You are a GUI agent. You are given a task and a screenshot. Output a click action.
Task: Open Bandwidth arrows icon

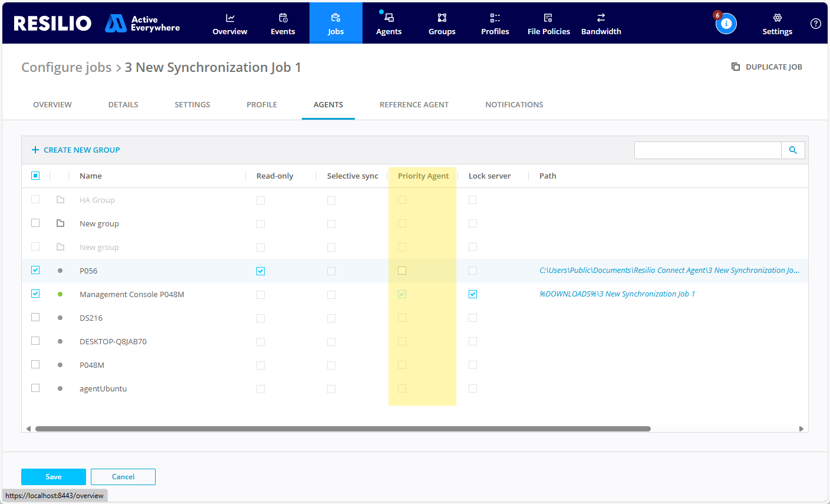[601, 18]
